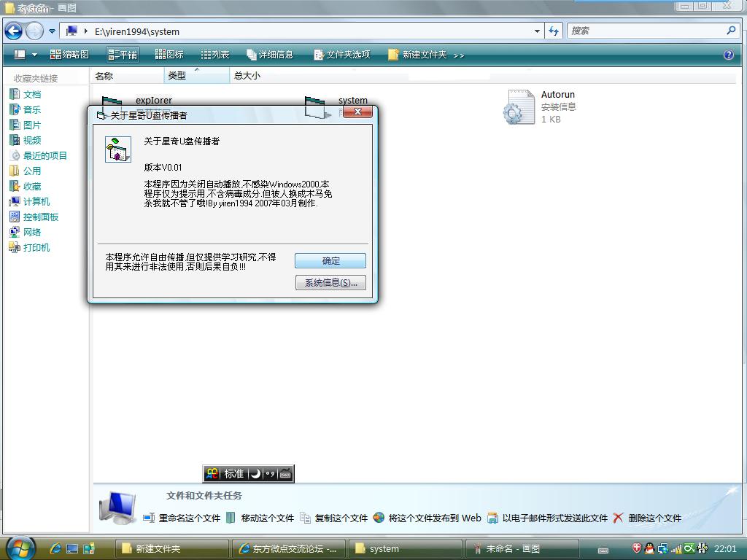
Task: Go back with the blue Back arrow
Action: tap(13, 31)
